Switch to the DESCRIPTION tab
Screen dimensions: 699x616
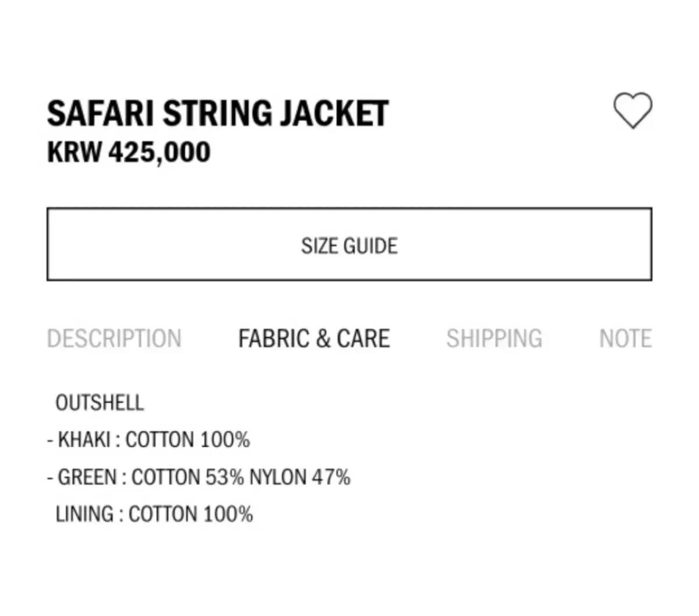(x=114, y=339)
